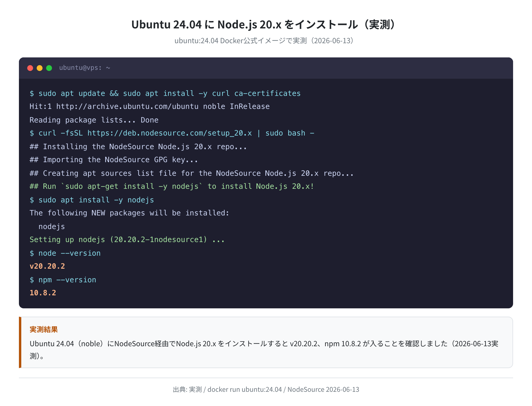
Task: Select the "node --version" command
Action: click(65, 253)
